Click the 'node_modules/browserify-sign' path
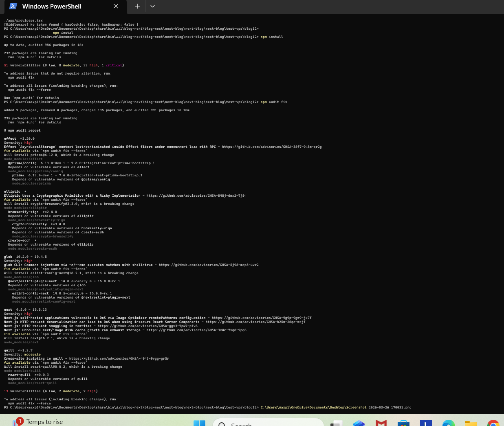The width and height of the screenshot is (504, 426). click(36, 220)
